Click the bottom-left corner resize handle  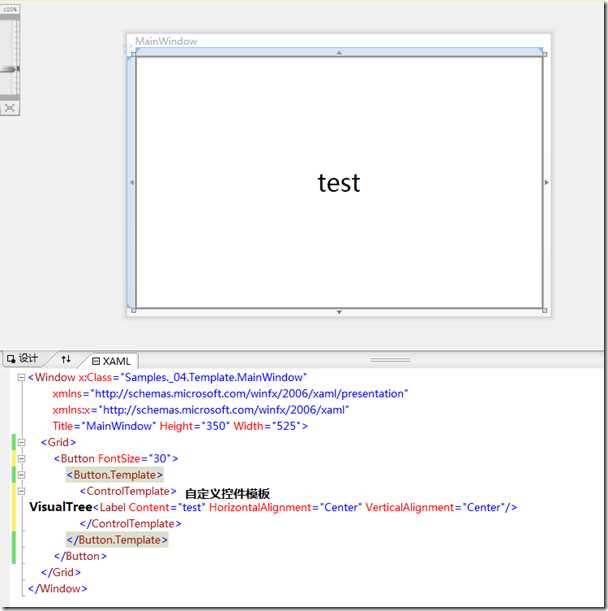pos(133,311)
